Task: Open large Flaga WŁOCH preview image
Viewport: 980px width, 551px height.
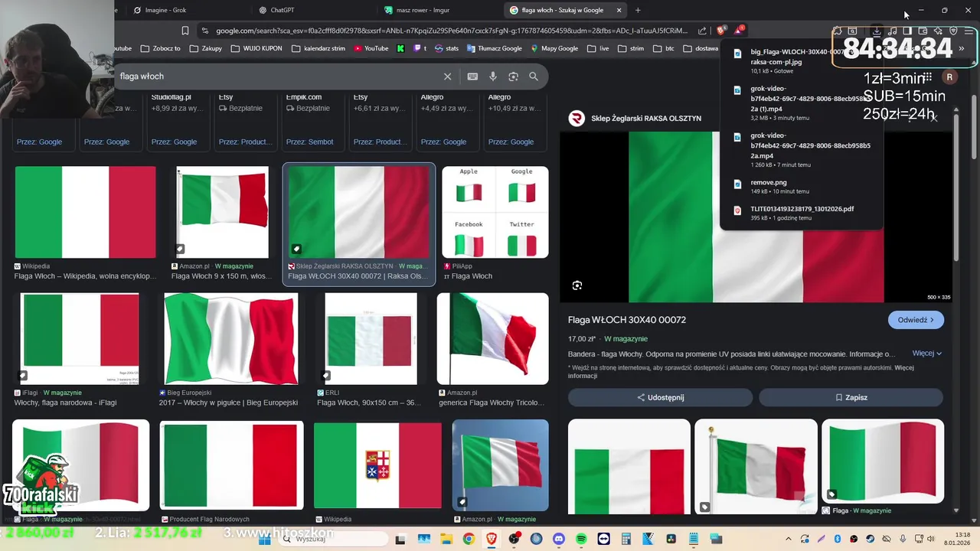Action: point(756,217)
